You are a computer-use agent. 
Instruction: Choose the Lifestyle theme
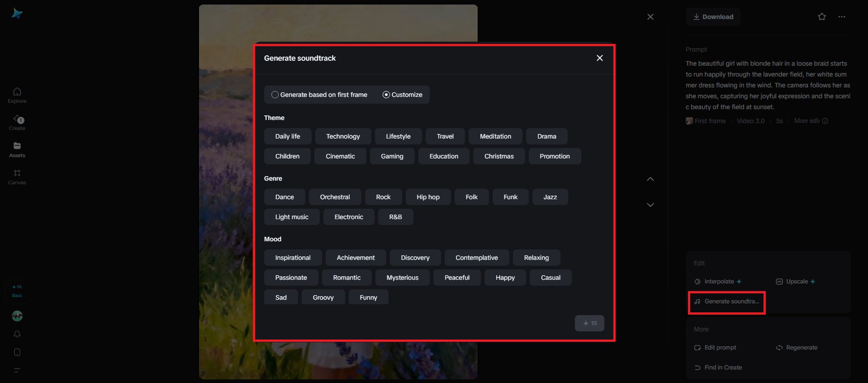tap(398, 136)
